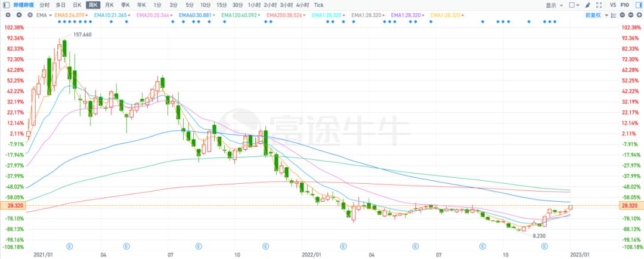Switch to 日K daily chart tab
Screen dimensions: 644x259
tap(76, 5)
